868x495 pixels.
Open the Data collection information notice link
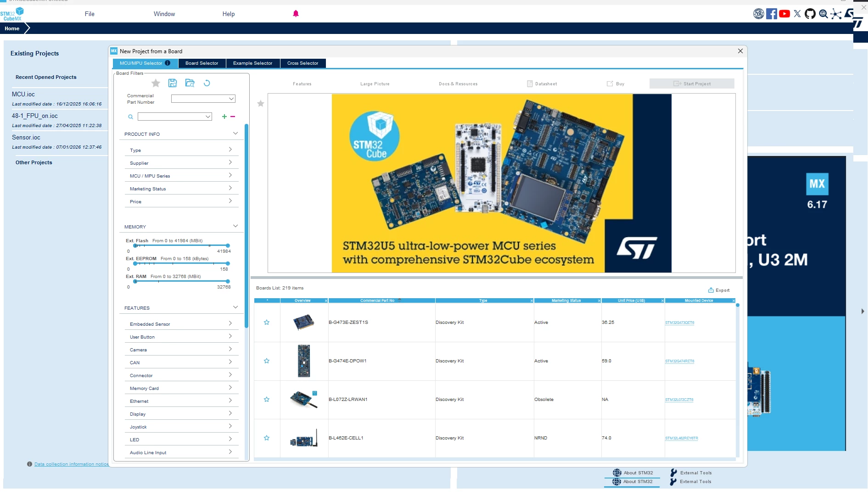pos(72,464)
